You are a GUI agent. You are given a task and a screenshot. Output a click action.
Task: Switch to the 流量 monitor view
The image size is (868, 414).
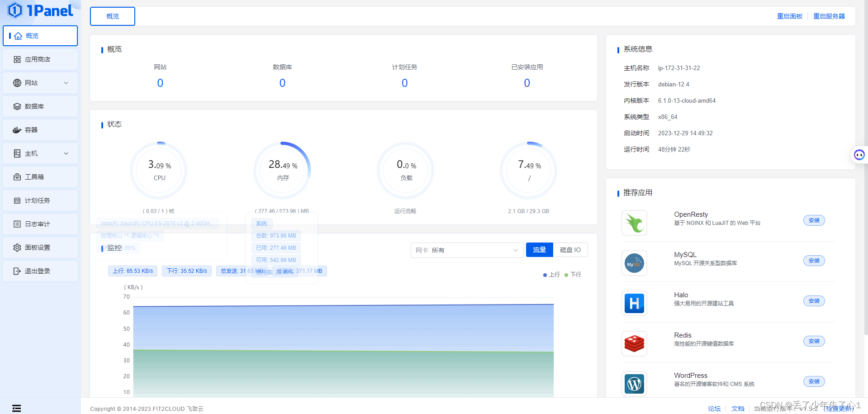pos(539,250)
